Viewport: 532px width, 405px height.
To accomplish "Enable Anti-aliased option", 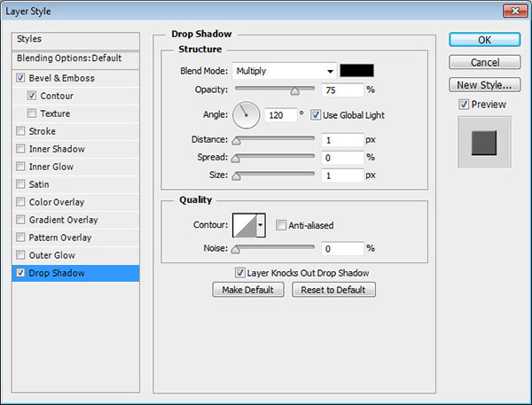I will tap(281, 226).
